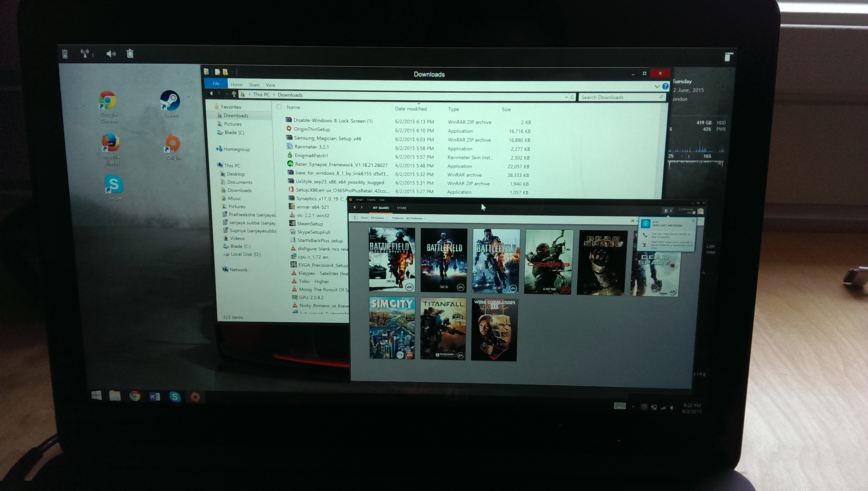
Task: Go back in Explorer navigation
Action: (212, 93)
